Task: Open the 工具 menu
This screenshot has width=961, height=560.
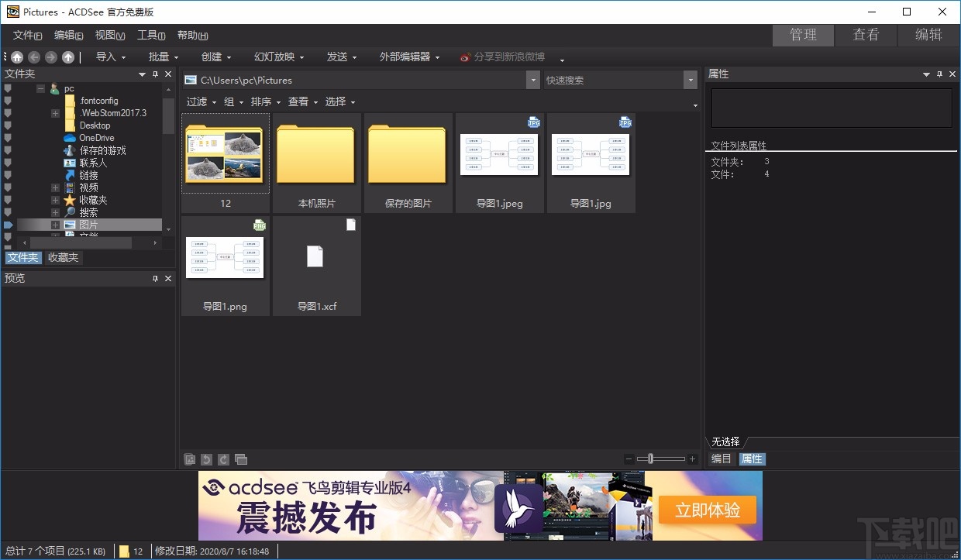Action: click(150, 35)
